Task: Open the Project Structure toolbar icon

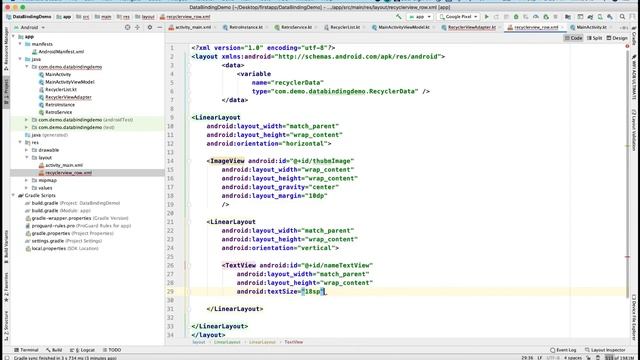Action: coord(568,17)
